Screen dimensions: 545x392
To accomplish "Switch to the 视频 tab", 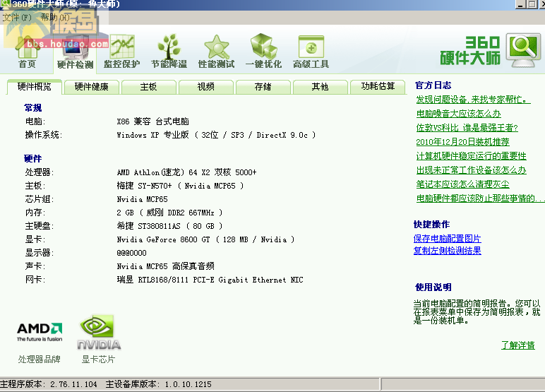I will click(205, 87).
